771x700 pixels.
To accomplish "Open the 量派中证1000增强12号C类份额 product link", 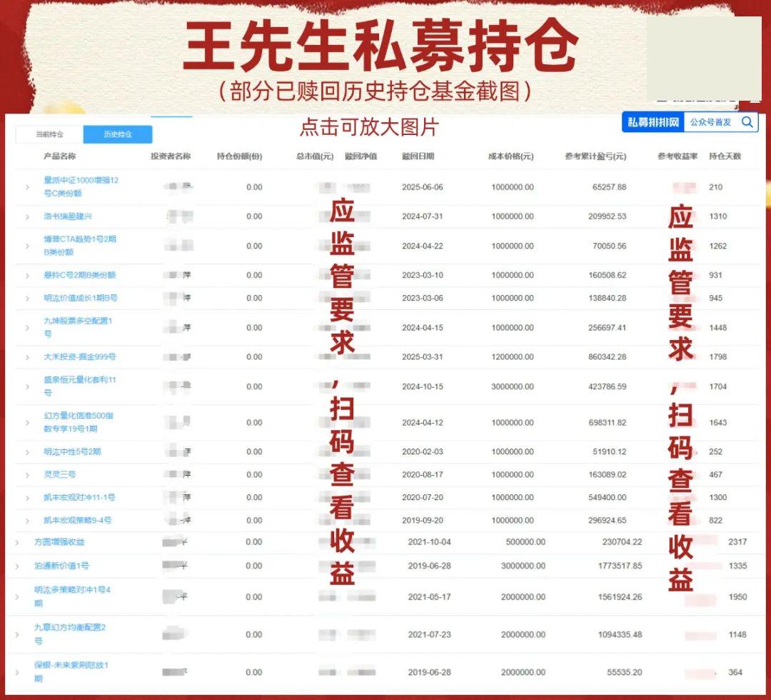I will pyautogui.click(x=81, y=187).
